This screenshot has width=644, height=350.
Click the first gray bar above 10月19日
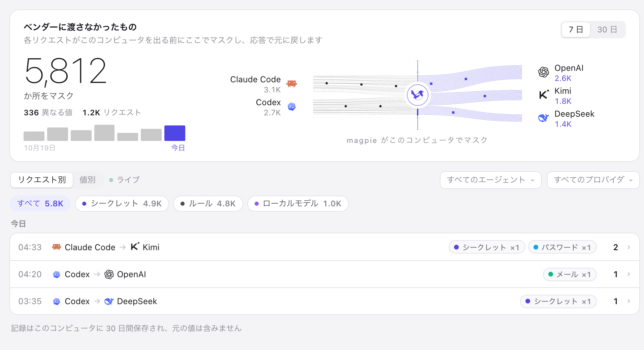34,136
